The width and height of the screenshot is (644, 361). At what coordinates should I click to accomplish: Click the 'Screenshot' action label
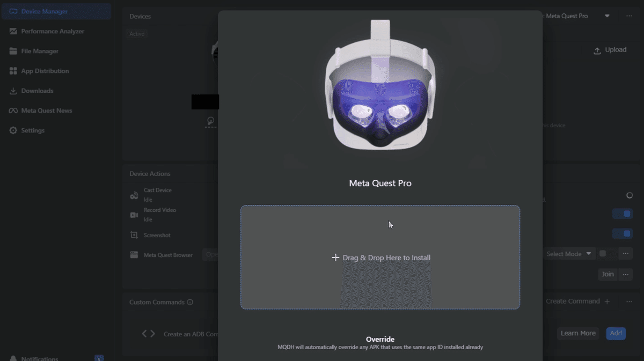[157, 235]
